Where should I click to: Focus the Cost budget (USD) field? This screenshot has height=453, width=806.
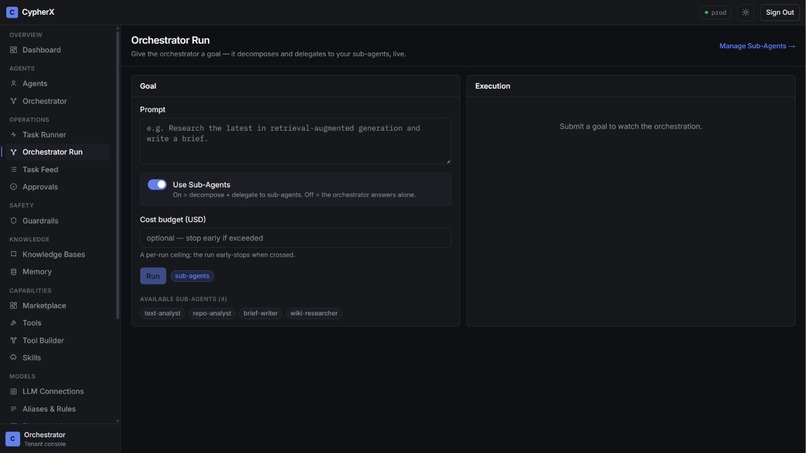(295, 238)
